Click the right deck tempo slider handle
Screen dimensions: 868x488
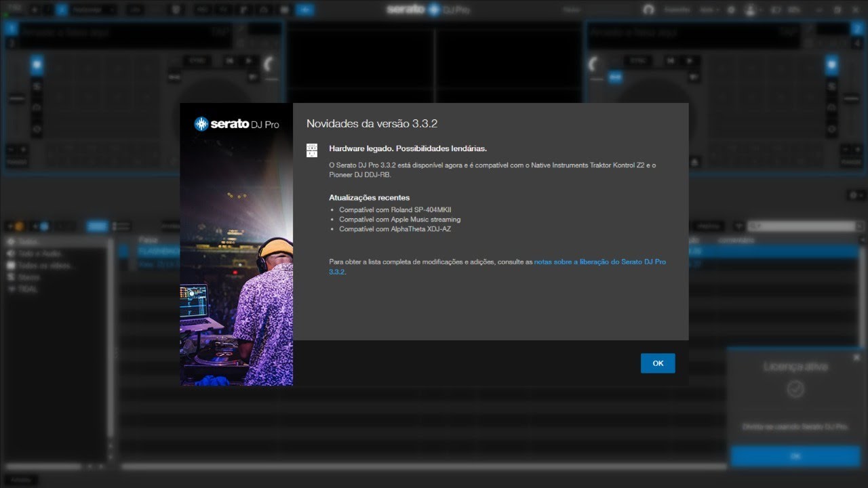[852, 100]
